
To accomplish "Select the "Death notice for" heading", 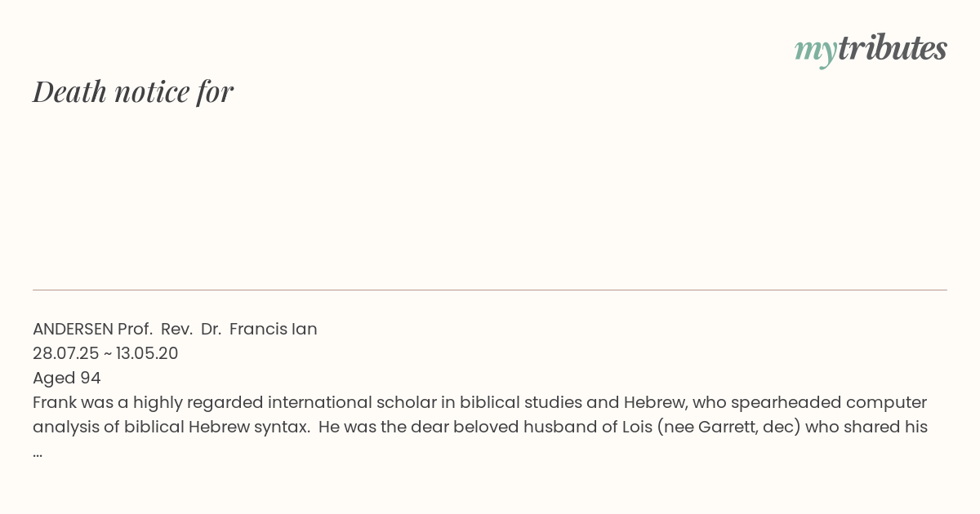I will 133,91.
